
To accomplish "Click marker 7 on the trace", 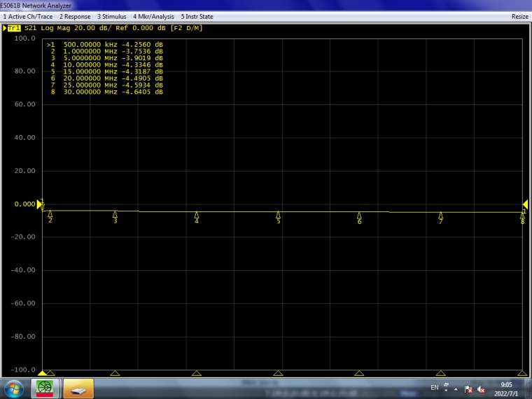I will click(x=441, y=217).
